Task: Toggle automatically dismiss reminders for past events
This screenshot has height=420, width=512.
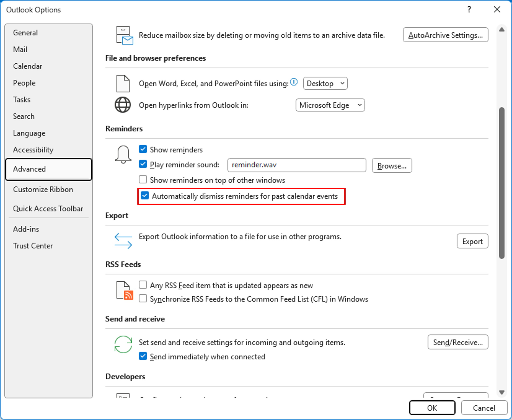Action: 145,195
